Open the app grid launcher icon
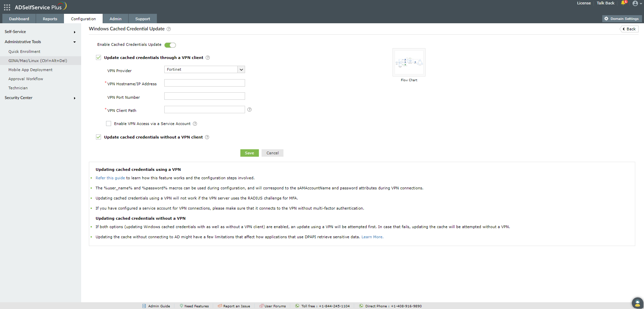644x309 pixels. pyautogui.click(x=7, y=7)
